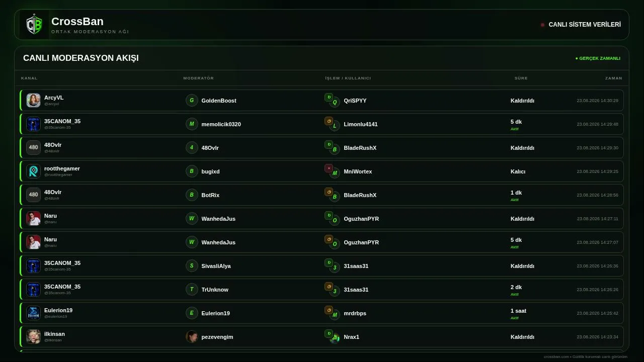
Task: Open the crossban.com footer link
Action: [556, 356]
